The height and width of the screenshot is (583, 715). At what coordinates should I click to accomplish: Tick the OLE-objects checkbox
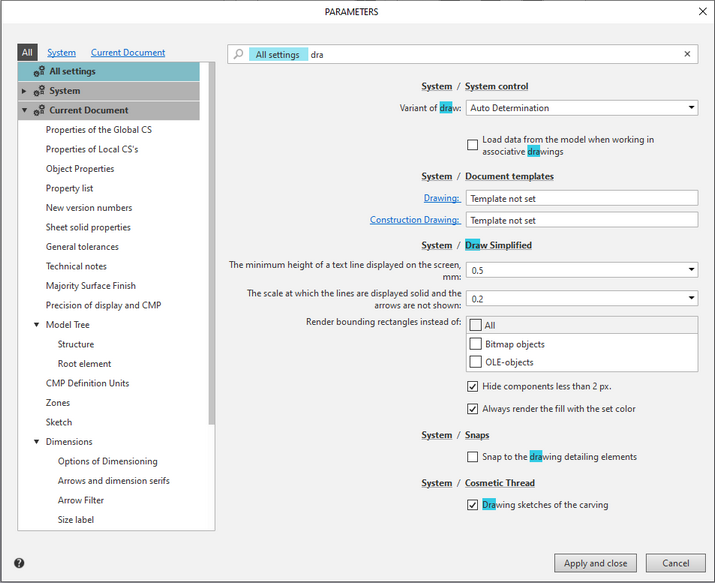click(x=476, y=362)
